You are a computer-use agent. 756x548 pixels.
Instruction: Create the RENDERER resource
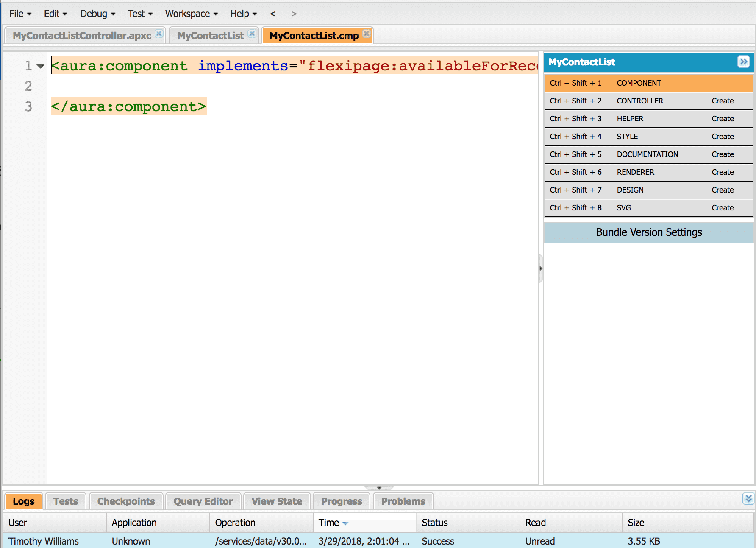(723, 172)
